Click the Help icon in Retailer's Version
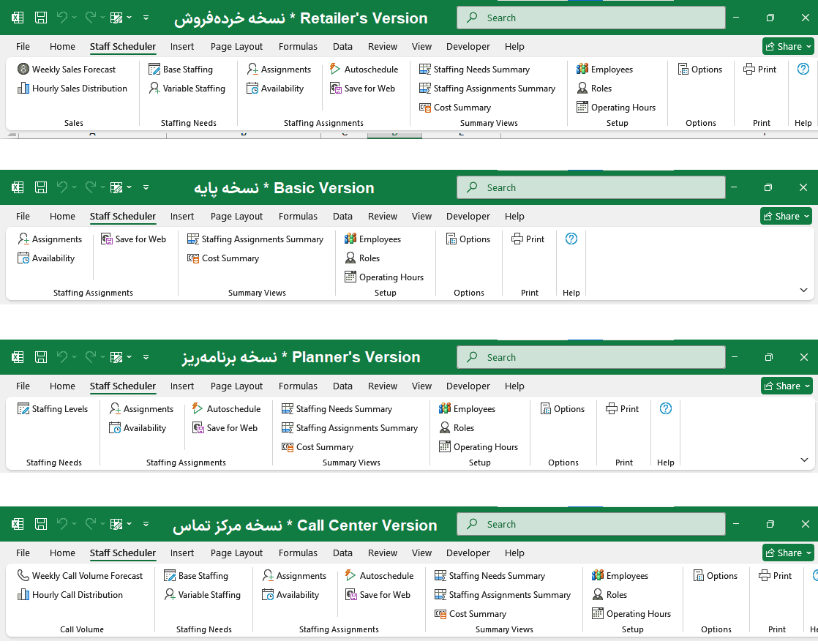This screenshot has width=818, height=644. click(803, 69)
